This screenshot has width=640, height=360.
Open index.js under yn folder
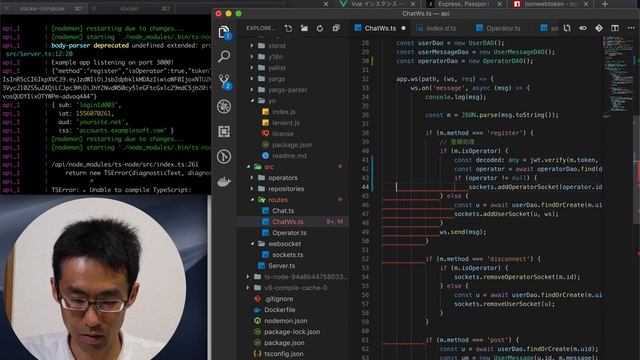pos(283,112)
